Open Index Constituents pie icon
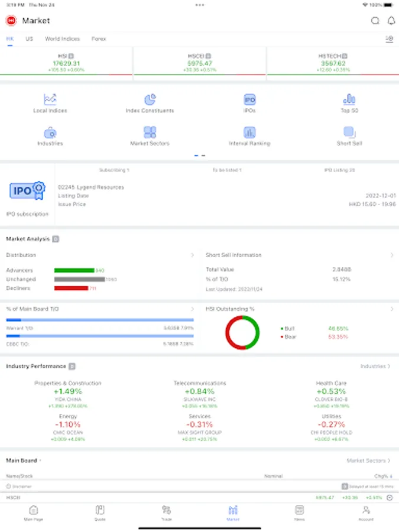399x532 pixels. 150,99
